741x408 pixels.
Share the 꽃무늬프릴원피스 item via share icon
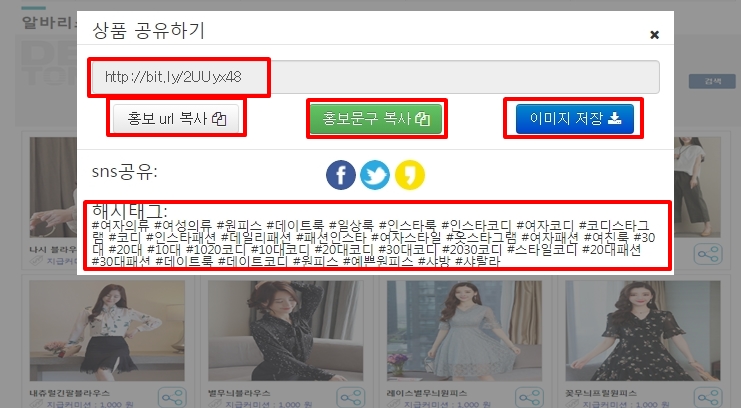point(708,398)
